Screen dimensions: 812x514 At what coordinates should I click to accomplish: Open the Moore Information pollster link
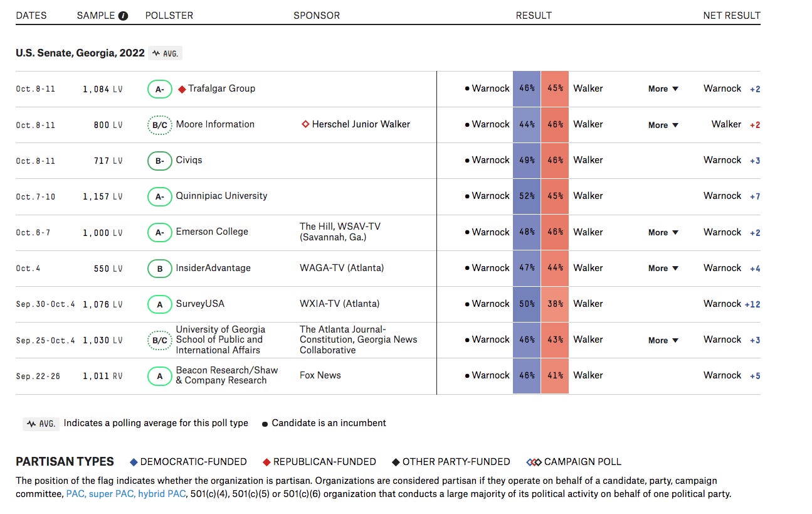tap(215, 124)
